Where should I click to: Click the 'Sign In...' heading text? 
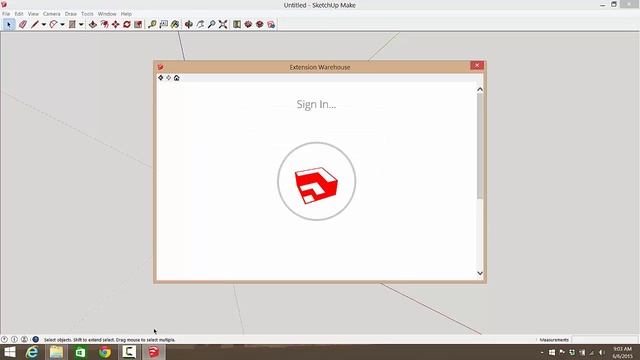point(316,104)
